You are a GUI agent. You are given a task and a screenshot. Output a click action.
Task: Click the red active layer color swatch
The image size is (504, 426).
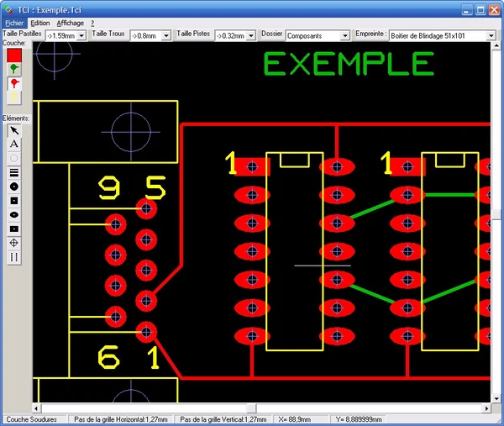click(14, 55)
